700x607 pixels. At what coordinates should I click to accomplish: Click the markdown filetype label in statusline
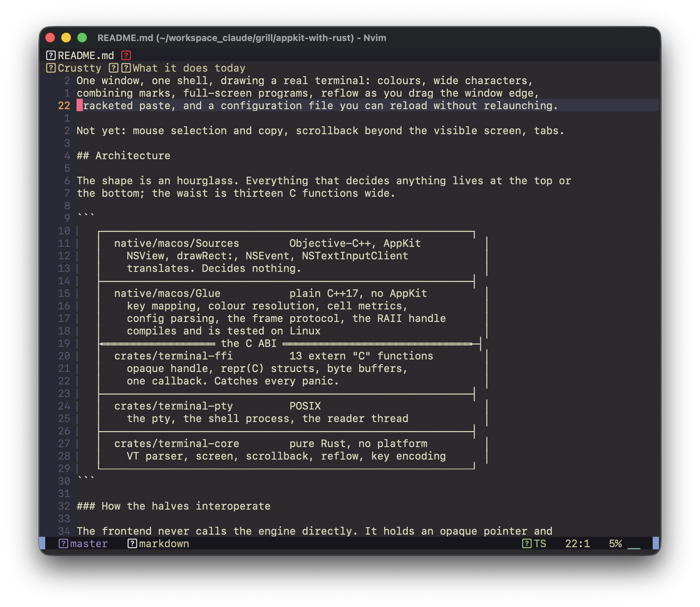(164, 543)
